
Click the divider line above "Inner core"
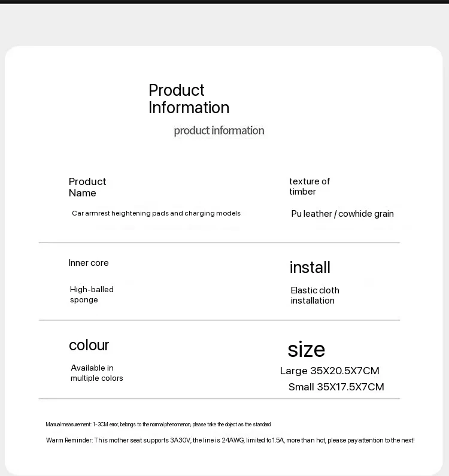[219, 242]
